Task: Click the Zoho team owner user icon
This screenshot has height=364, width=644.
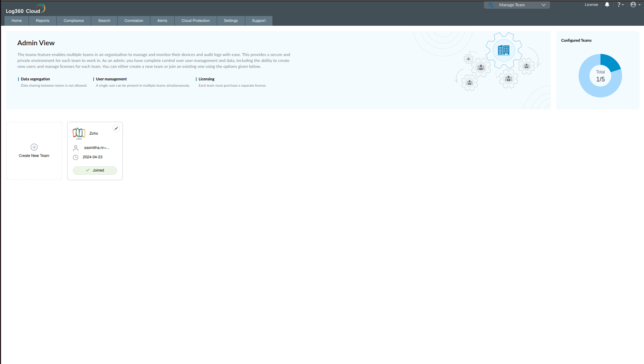Action: [76, 148]
